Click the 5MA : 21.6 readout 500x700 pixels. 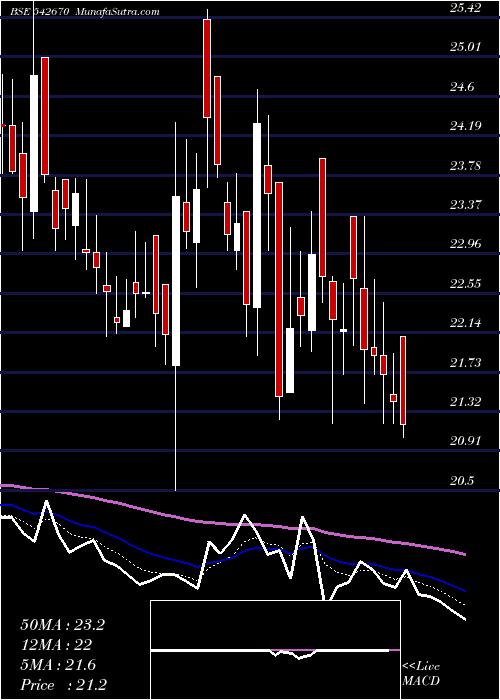point(58,665)
